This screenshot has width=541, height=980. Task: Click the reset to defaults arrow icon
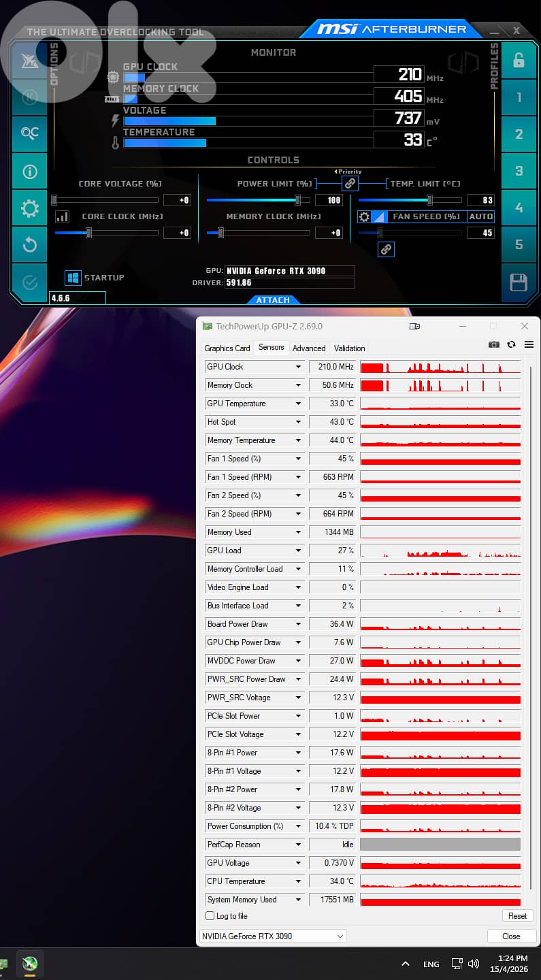[x=29, y=245]
